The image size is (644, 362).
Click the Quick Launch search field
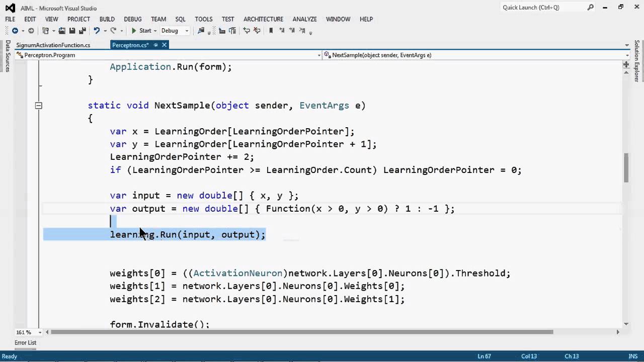point(548,8)
